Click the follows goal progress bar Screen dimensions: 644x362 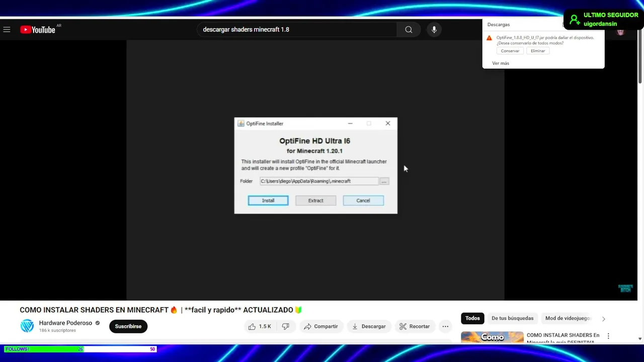coord(80,349)
